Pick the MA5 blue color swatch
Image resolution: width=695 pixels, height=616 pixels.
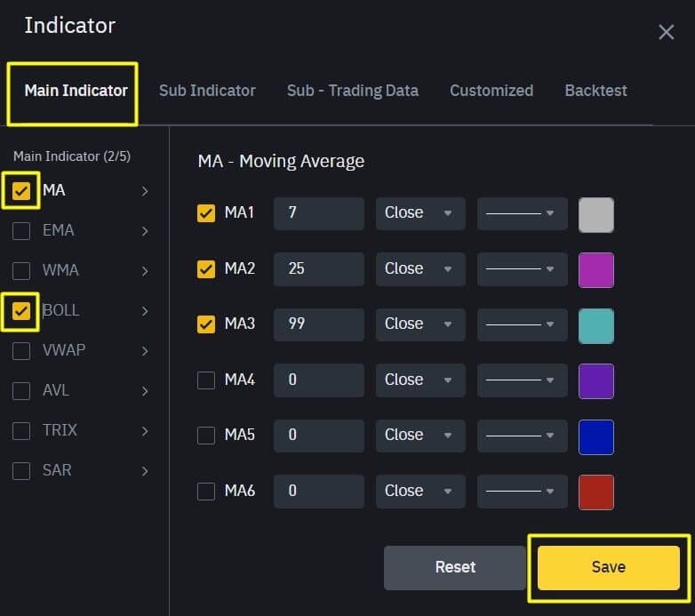tap(596, 437)
